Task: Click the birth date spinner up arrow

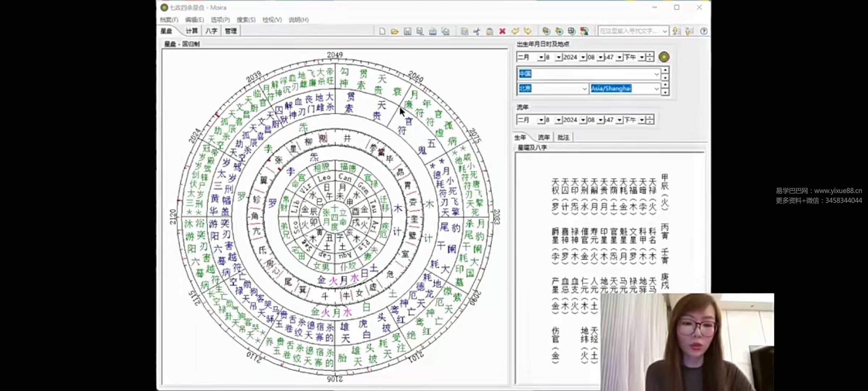Action: 650,55
